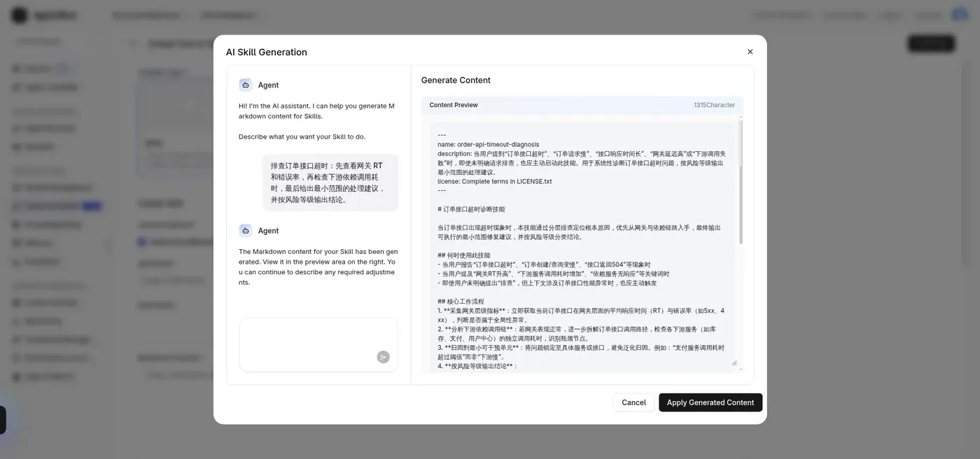The height and width of the screenshot is (459, 980).
Task: Apply Generated Content to the skill
Action: (x=710, y=402)
